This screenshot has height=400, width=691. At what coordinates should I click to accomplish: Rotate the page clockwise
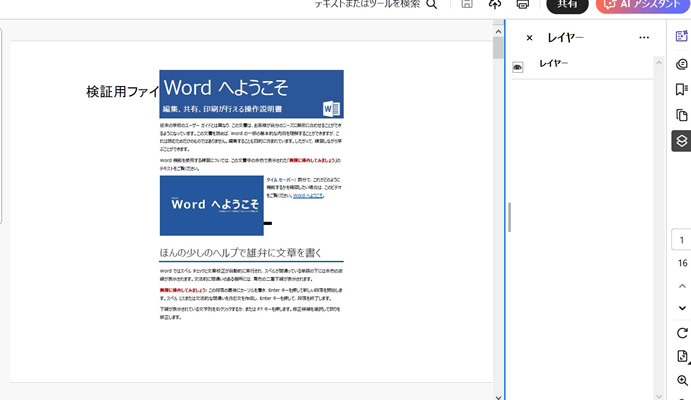pos(682,333)
